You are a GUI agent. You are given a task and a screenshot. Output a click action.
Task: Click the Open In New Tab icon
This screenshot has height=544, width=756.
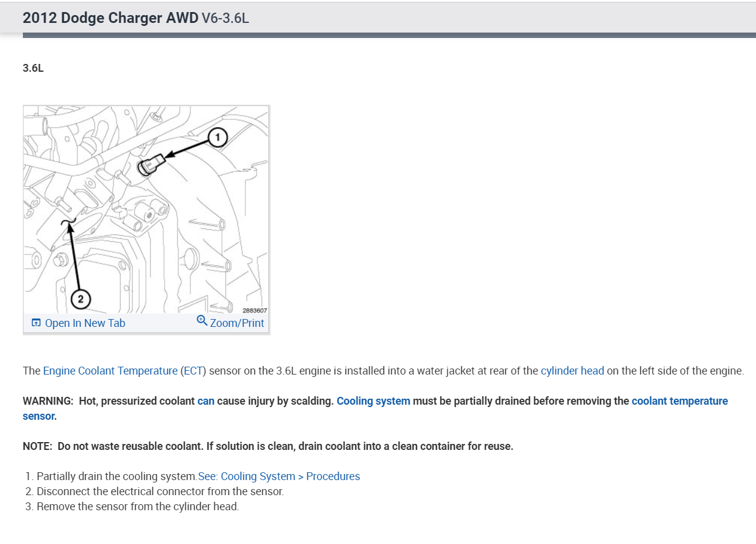36,323
